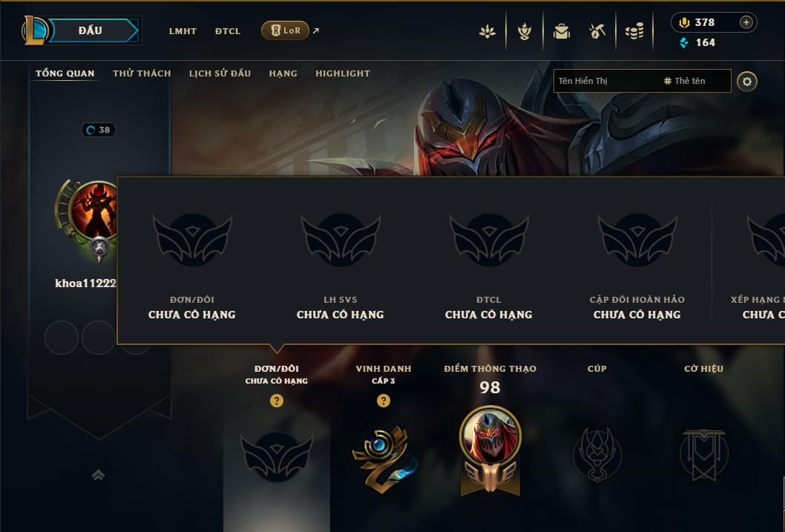
Task: Click the Loot crafting hammer icon
Action: 597,31
